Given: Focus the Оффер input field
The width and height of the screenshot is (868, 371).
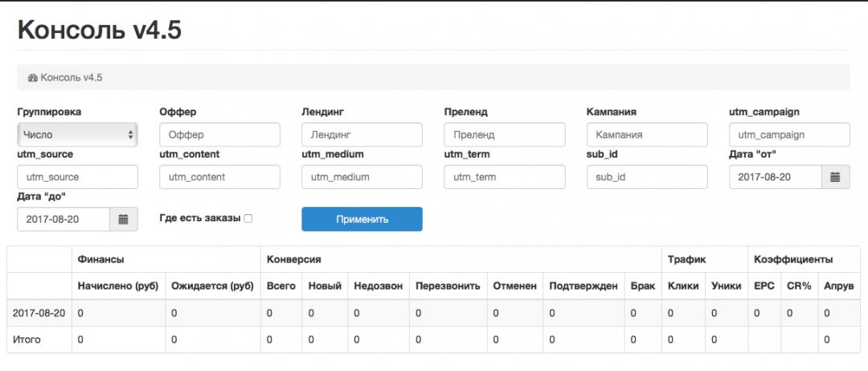Looking at the screenshot, I should click(219, 134).
